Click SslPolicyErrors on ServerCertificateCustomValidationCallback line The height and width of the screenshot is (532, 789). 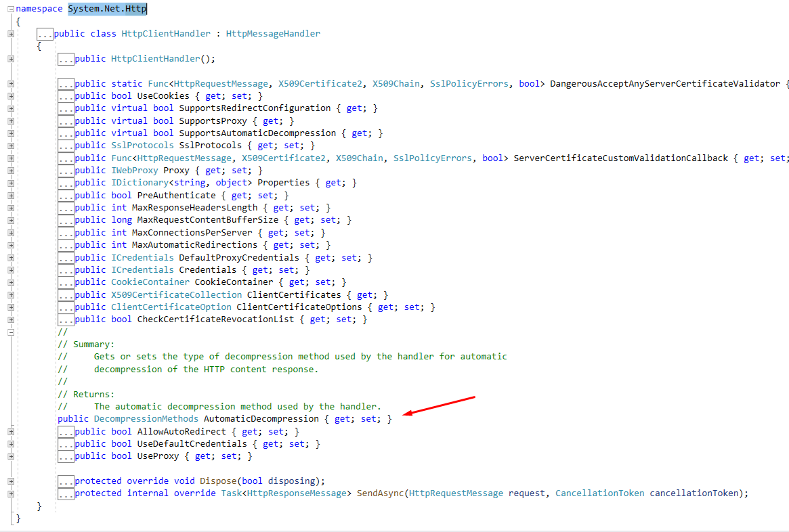pos(432,158)
